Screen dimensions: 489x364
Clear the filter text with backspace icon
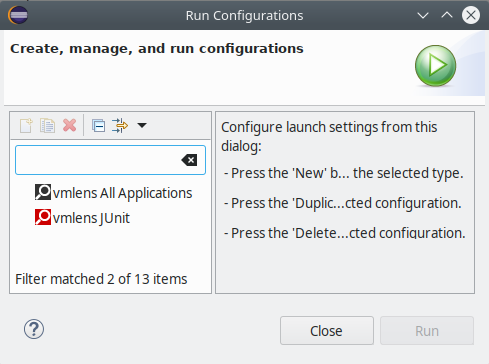point(189,160)
